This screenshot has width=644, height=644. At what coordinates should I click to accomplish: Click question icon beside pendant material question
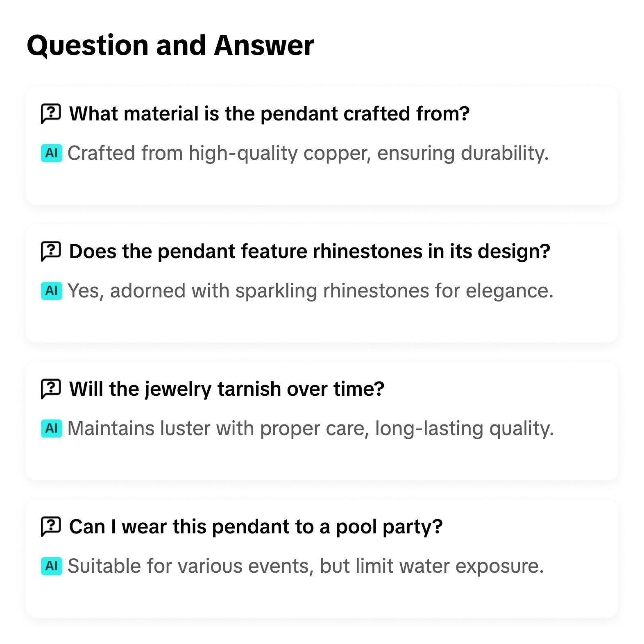(x=51, y=113)
